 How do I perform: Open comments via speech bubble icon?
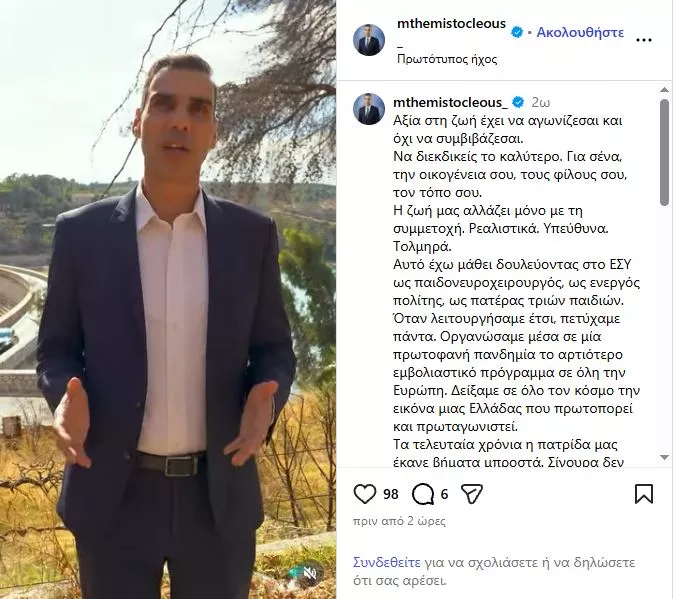click(x=423, y=494)
